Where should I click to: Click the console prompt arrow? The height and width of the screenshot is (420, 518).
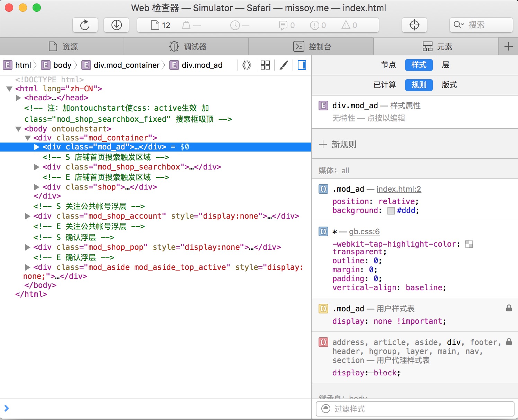point(7,408)
